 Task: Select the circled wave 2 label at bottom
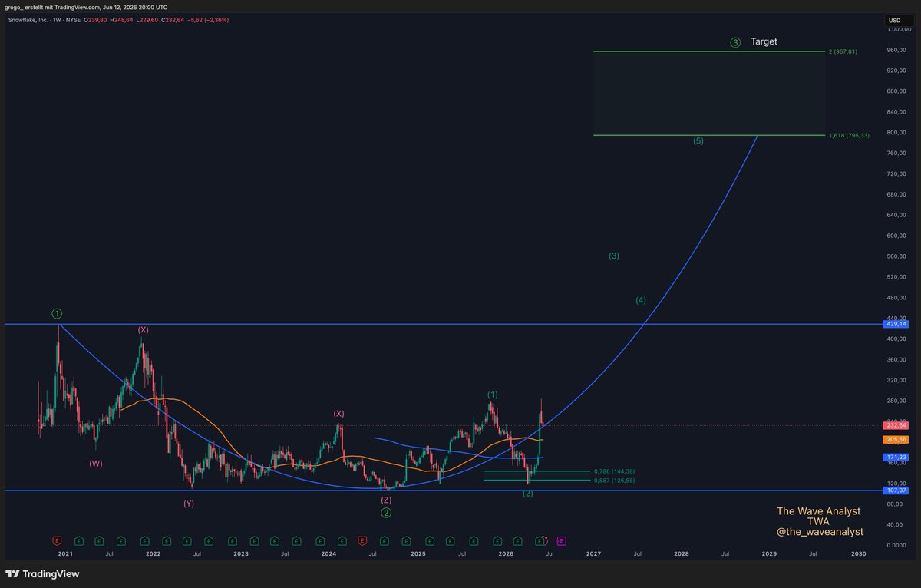[x=387, y=513]
